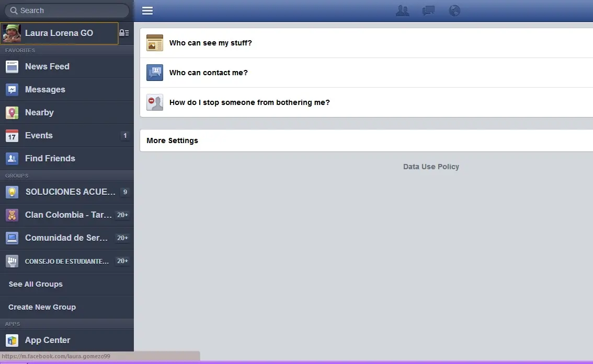Open notifications globe icon
593x364 pixels.
[x=454, y=10]
